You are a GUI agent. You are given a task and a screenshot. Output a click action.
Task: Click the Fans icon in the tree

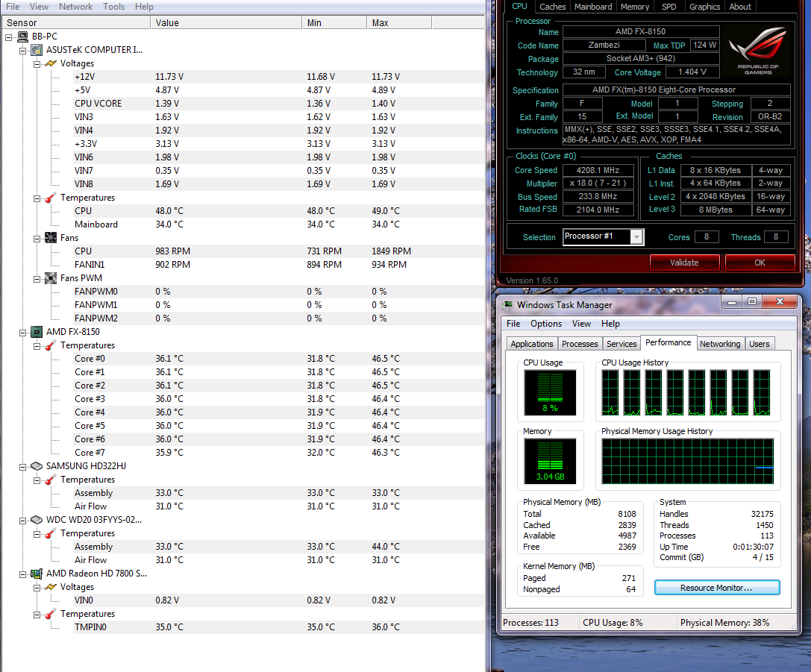point(51,238)
